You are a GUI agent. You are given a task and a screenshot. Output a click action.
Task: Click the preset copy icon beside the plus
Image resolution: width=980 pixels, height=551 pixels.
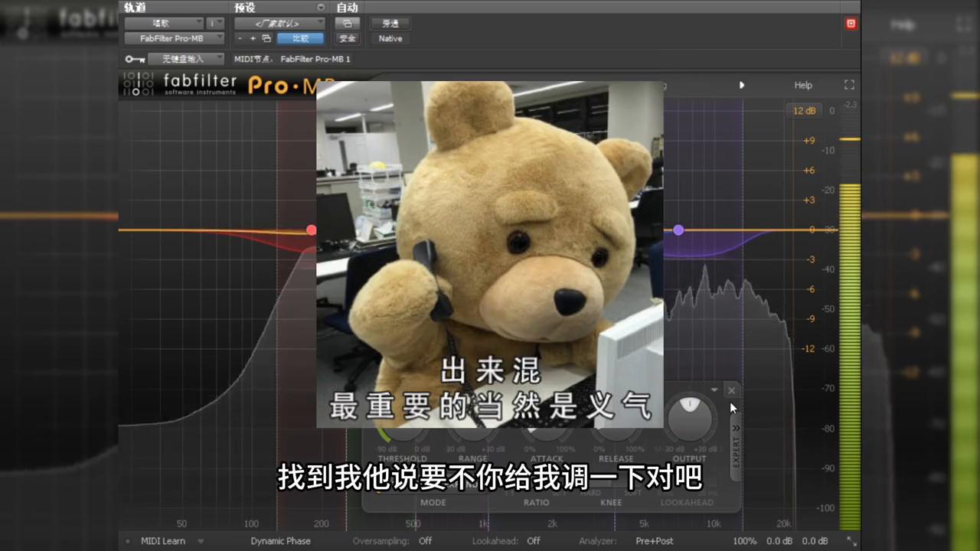266,37
